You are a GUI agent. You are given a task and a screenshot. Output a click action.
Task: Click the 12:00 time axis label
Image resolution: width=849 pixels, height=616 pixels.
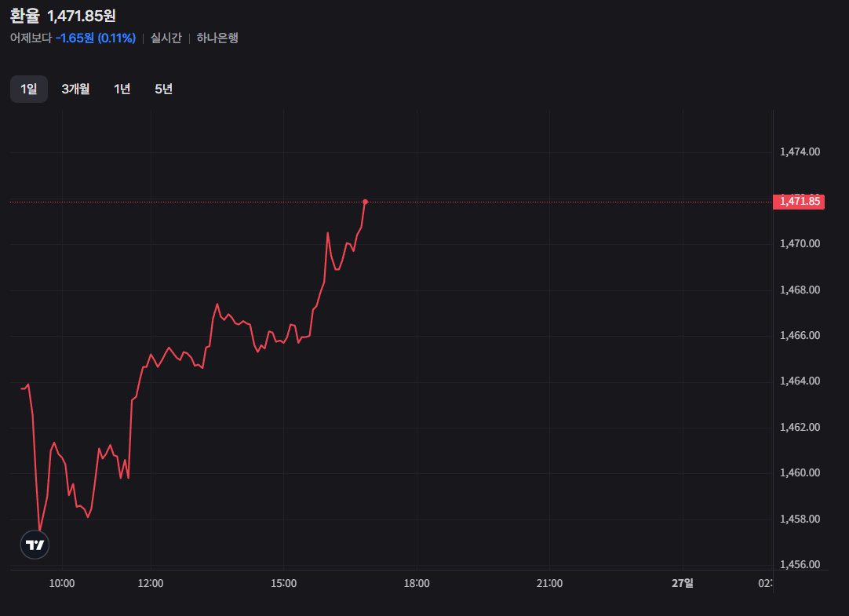(x=151, y=583)
